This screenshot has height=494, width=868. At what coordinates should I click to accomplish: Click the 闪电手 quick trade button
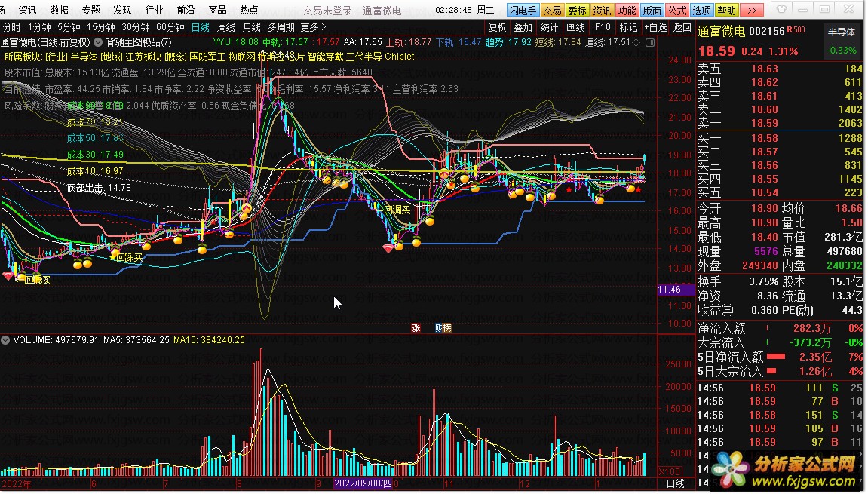coord(523,11)
